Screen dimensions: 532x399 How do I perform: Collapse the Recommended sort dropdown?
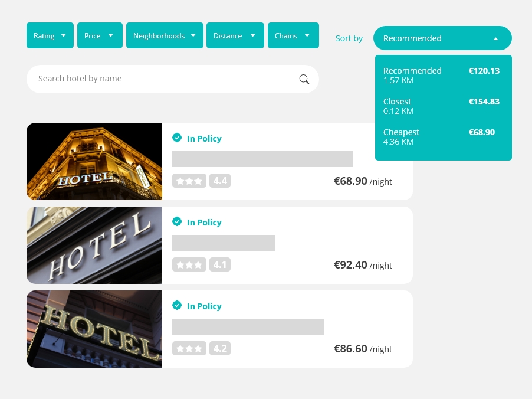[442, 38]
